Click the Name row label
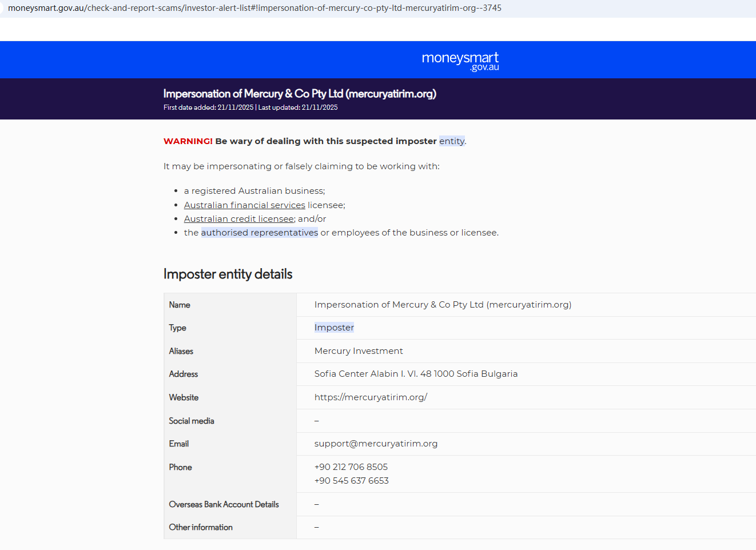Viewport: 756px width, 550px height. (x=180, y=305)
